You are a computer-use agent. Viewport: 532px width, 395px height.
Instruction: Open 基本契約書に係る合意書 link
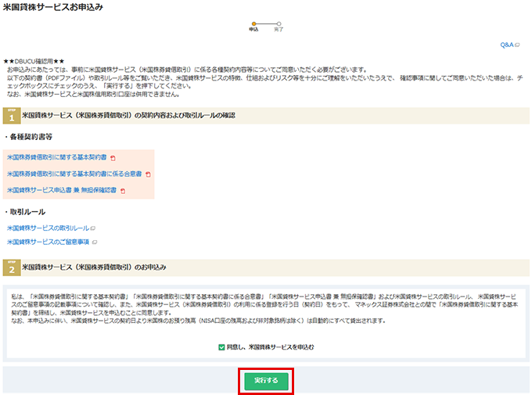[x=74, y=174]
